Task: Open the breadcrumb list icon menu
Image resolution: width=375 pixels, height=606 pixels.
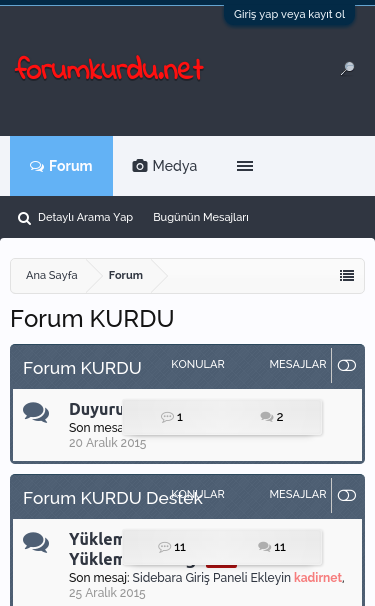Action: (347, 276)
